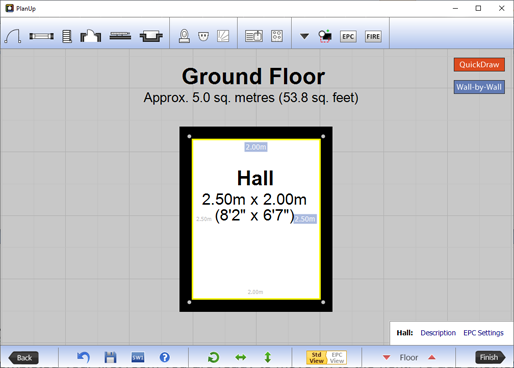Click the bottom-right corner handle of Hall

323,302
